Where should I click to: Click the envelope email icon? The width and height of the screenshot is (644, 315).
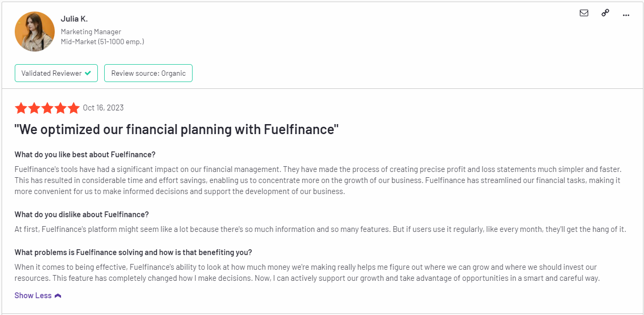point(584,13)
